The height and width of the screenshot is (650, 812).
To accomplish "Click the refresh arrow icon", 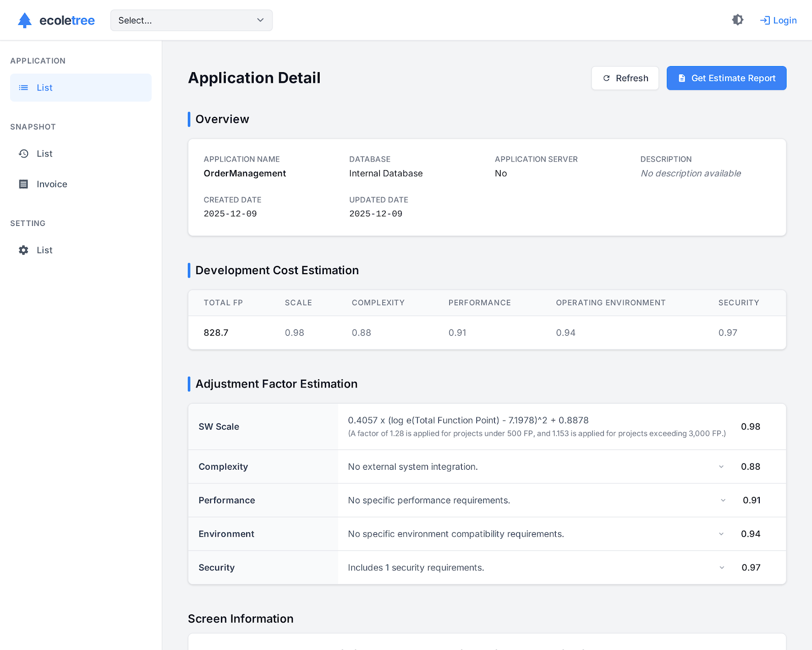I will click(606, 78).
